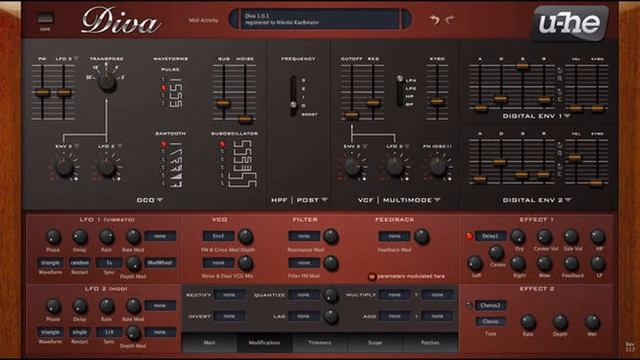Click the Effect 2 Wet knob
Image resolution: width=640 pixels, height=360 pixels.
(592, 322)
